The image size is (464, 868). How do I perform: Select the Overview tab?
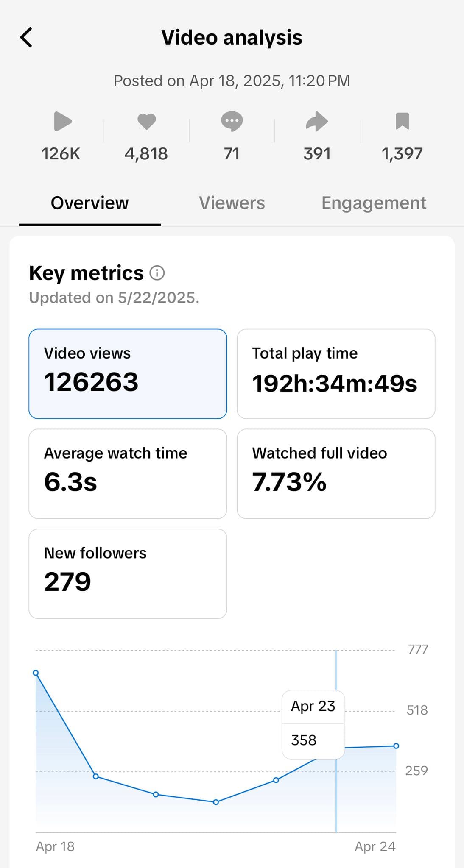coord(89,203)
